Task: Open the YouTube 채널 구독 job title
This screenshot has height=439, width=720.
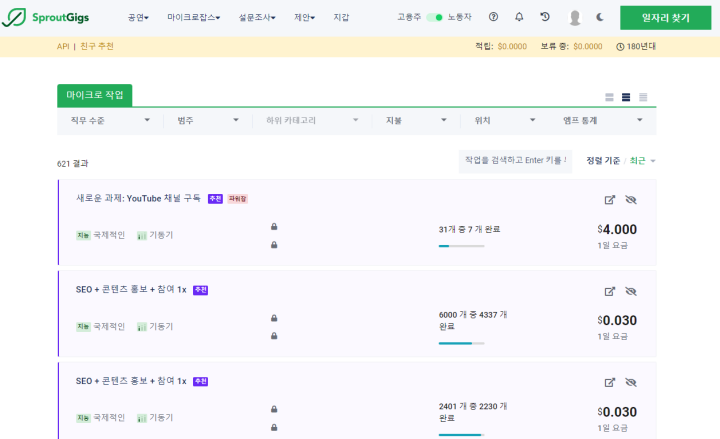Action: 138,198
